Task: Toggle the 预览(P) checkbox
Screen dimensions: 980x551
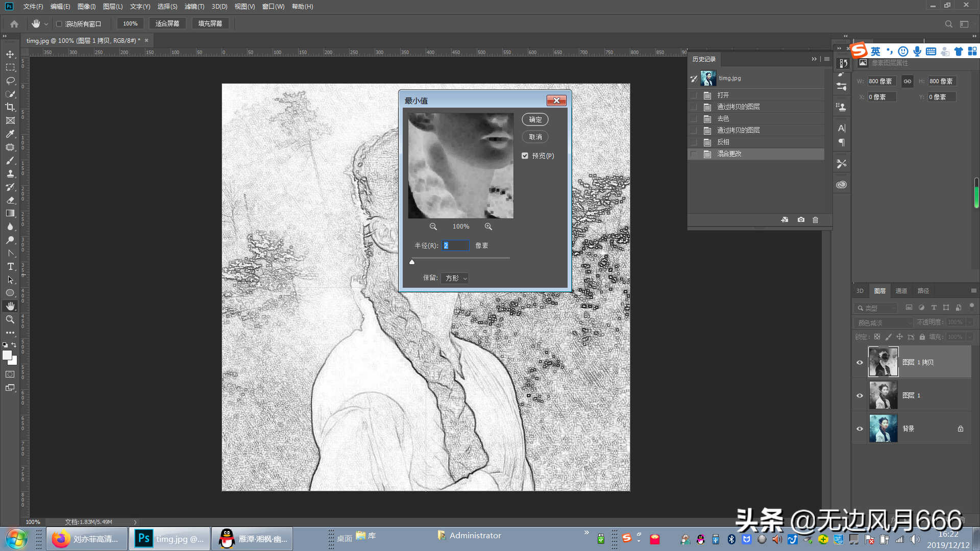Action: (x=525, y=156)
